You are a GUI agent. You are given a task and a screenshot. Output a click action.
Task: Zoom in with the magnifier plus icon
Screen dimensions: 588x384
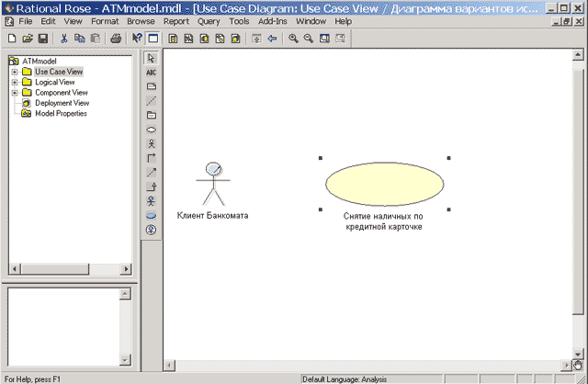293,39
